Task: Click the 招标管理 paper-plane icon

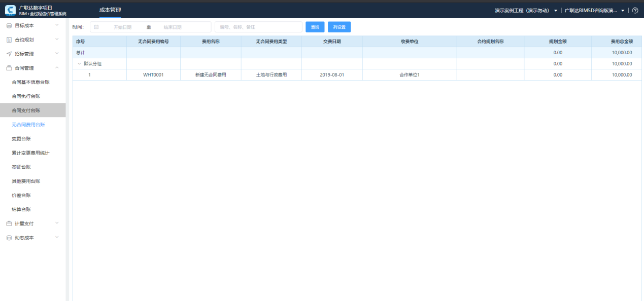Action: pyautogui.click(x=9, y=54)
